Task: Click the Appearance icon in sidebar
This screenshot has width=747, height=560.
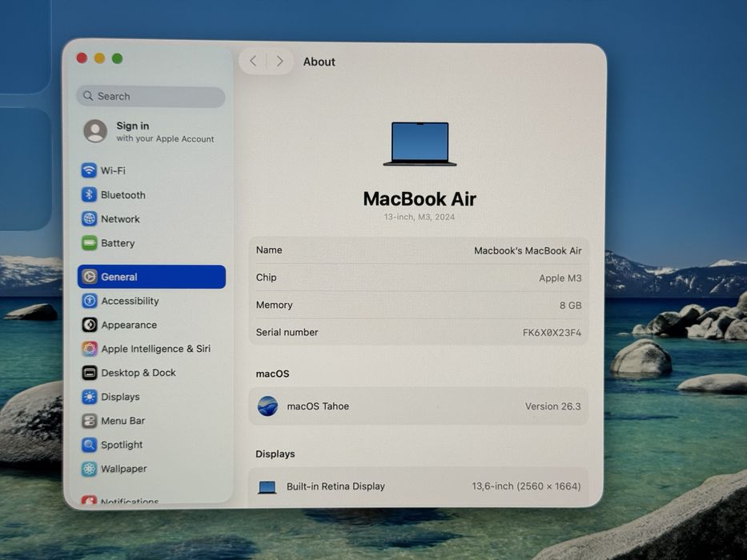Action: (89, 325)
